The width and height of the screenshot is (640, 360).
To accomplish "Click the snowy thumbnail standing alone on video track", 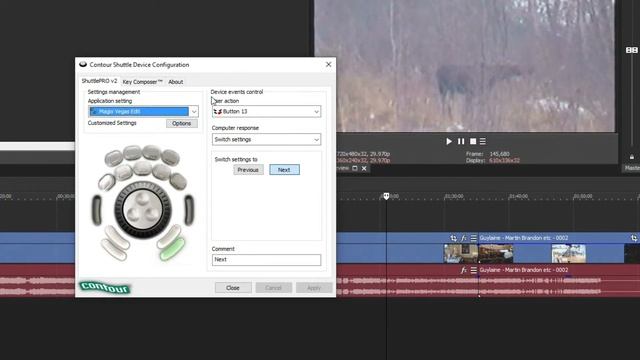I will coord(569,253).
